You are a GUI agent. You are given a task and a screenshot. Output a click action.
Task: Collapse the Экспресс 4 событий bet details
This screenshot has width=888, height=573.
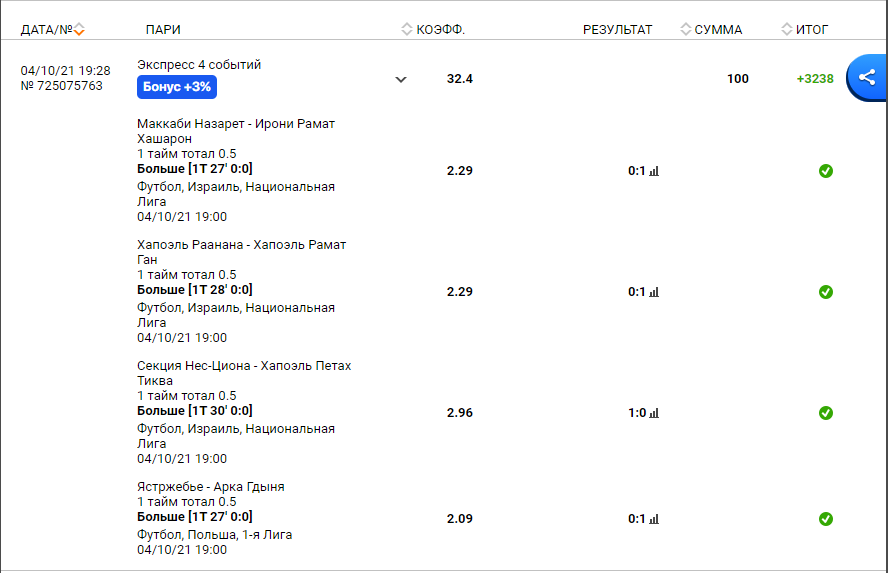click(401, 79)
